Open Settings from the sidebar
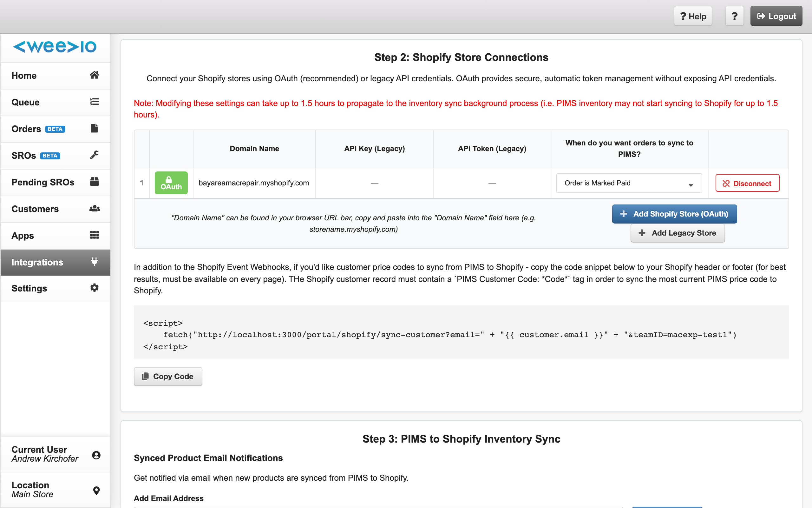 click(x=56, y=288)
